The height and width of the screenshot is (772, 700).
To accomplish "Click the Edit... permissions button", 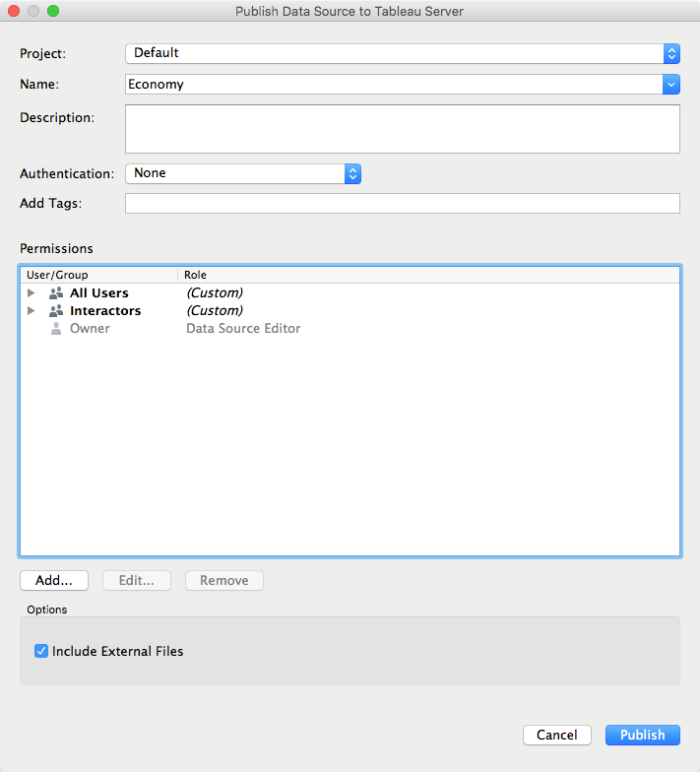I will (x=136, y=581).
